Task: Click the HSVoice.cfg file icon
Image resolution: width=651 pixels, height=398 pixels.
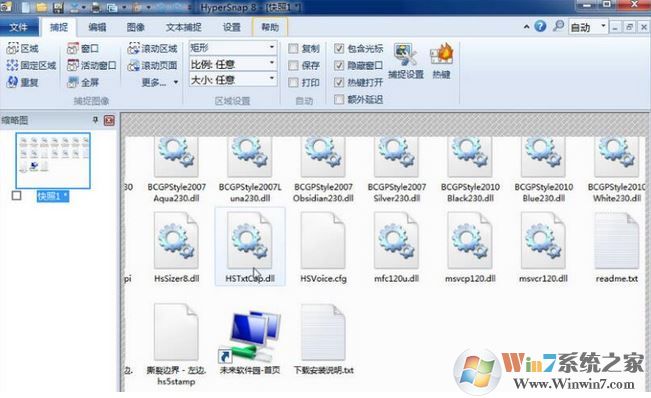Action: pos(323,240)
